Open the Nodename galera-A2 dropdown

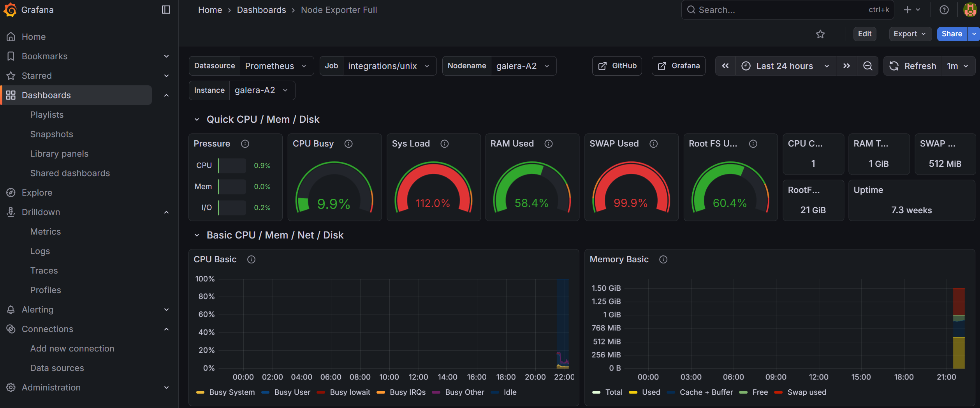click(x=523, y=66)
